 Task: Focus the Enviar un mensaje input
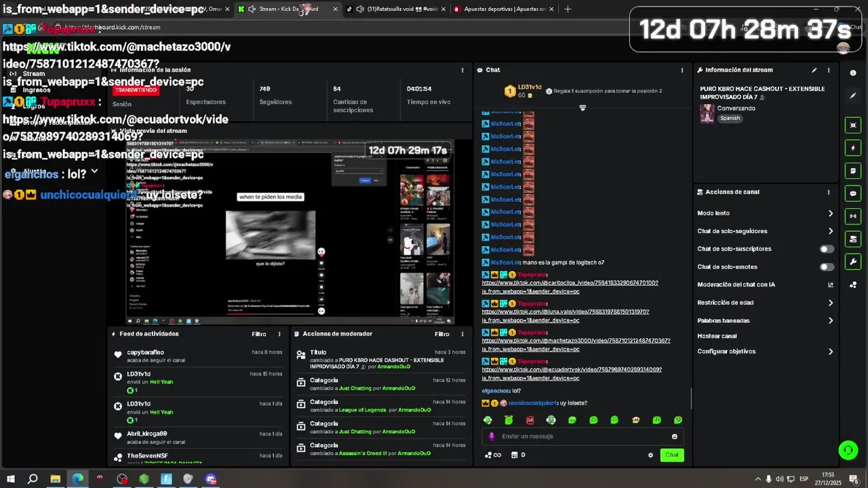pos(583,436)
